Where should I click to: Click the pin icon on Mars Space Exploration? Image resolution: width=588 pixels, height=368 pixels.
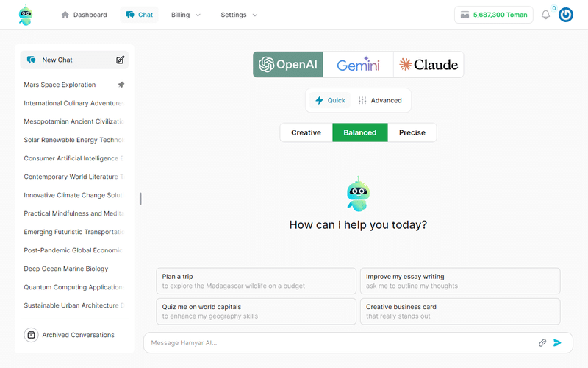tap(121, 85)
